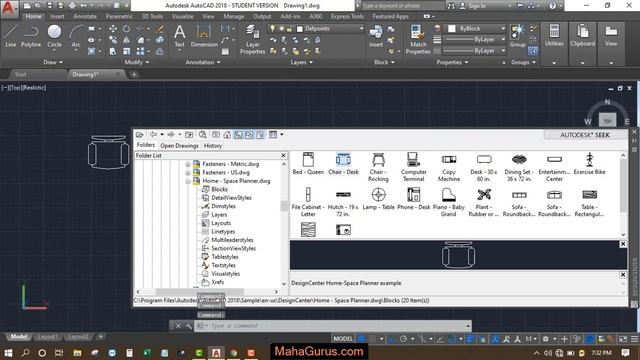The width and height of the screenshot is (640, 360).
Task: Expand the Annotation panel dropdown
Action: pos(203,62)
